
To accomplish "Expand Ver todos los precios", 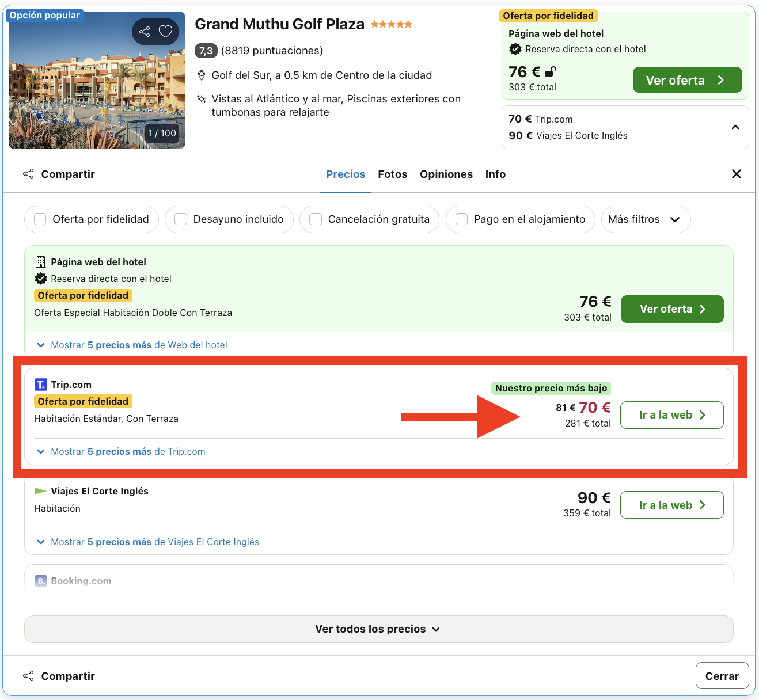I will [x=378, y=629].
